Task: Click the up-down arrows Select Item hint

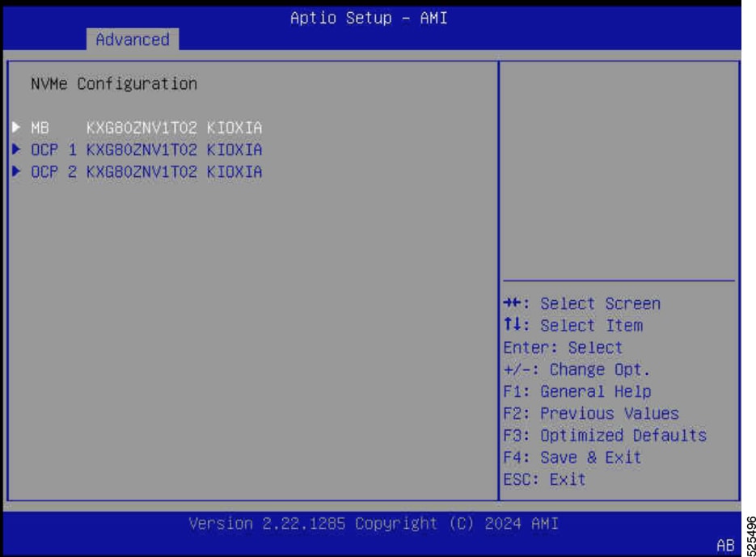Action: 573,325
